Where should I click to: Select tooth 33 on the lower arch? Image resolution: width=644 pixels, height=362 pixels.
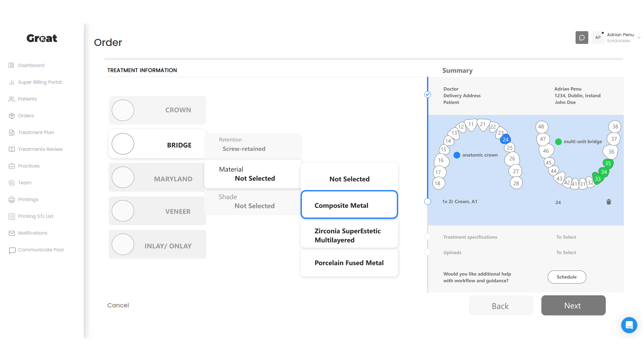point(598,179)
